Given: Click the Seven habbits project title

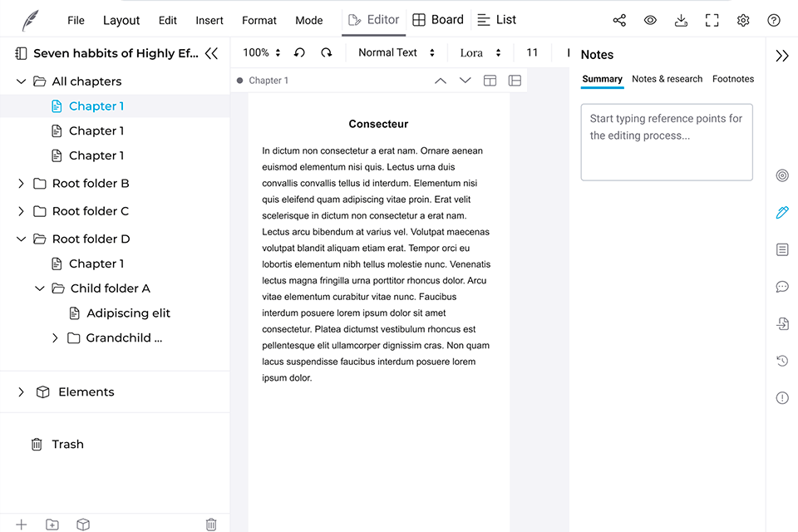Looking at the screenshot, I should click(x=116, y=53).
